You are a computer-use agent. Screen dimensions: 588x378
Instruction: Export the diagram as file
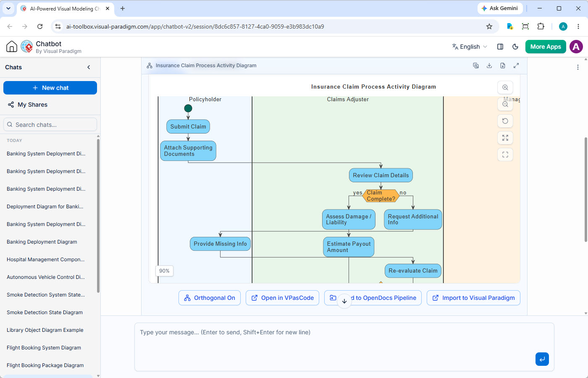click(503, 66)
